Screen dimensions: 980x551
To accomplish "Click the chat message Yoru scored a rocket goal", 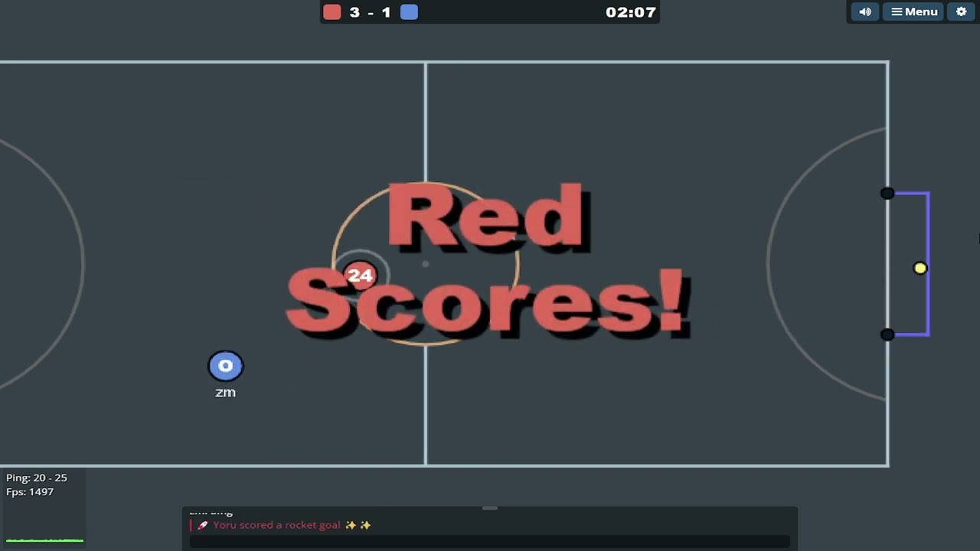I will tap(276, 525).
